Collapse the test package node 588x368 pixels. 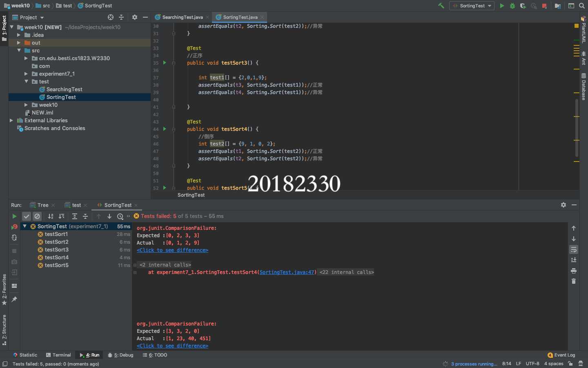click(26, 81)
